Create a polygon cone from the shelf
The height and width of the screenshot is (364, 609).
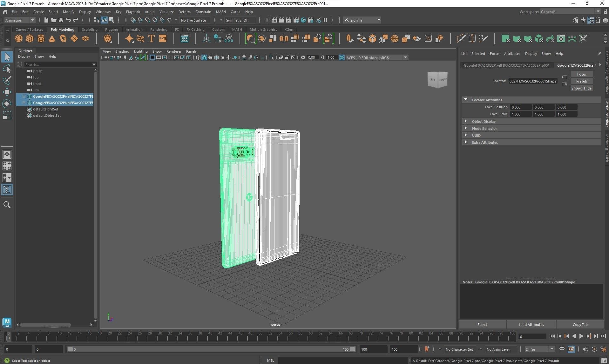pos(52,39)
